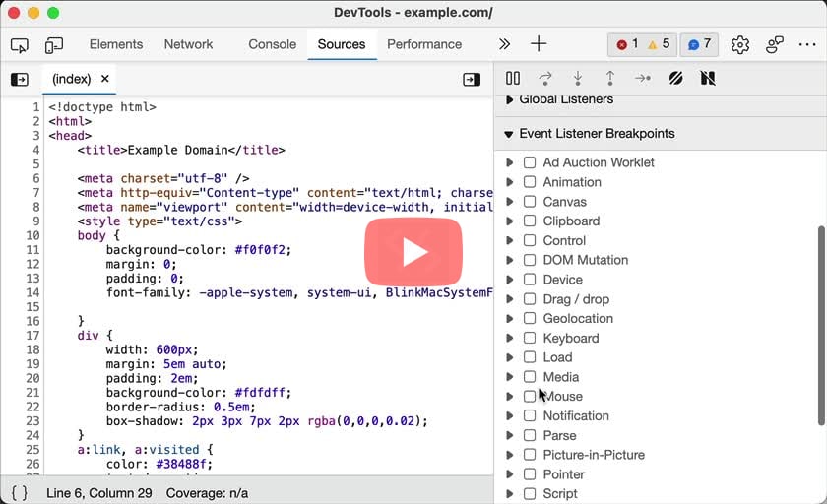Open the errors and warnings counter
Screen dimensions: 827x504
[x=642, y=44]
